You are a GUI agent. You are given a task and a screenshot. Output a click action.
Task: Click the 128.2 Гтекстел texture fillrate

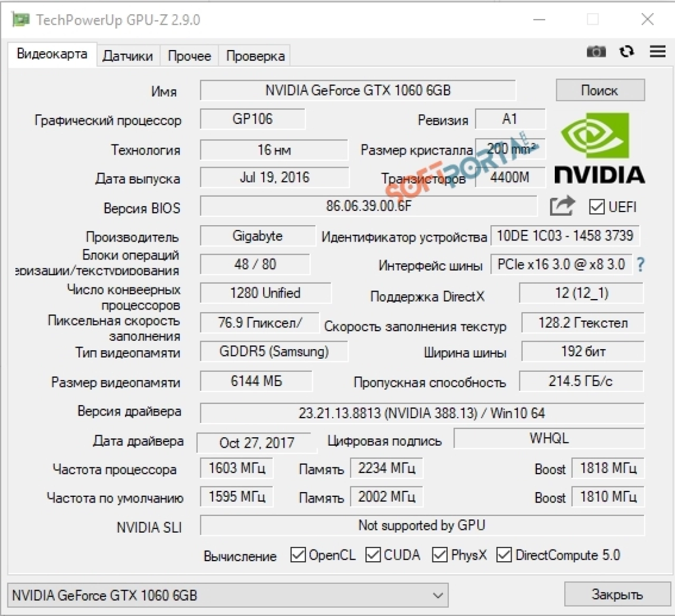click(583, 323)
